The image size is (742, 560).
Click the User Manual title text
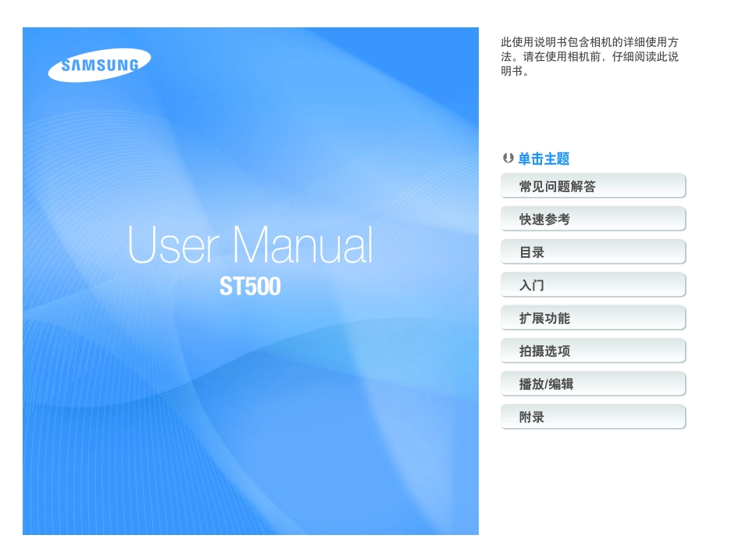[x=251, y=244]
